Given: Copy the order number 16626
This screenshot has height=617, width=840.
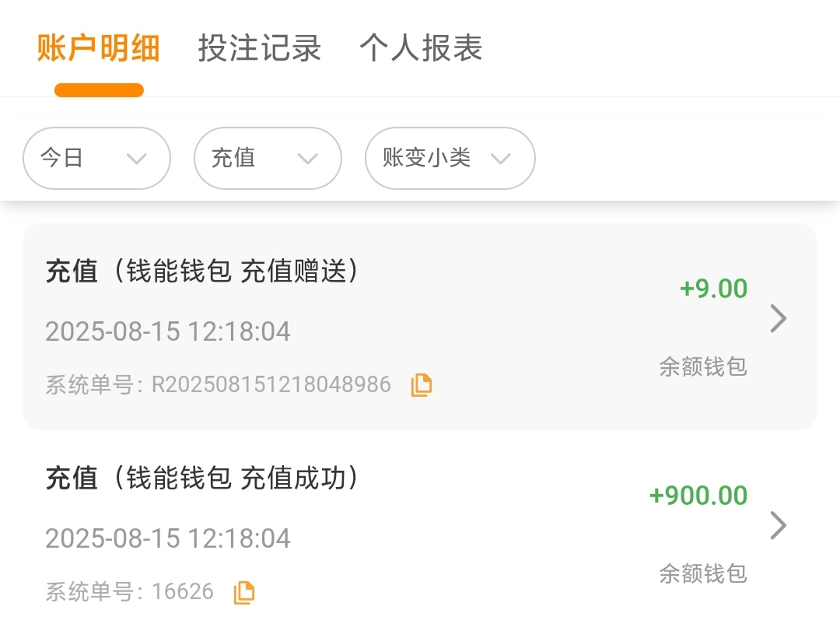Looking at the screenshot, I should pos(244,592).
